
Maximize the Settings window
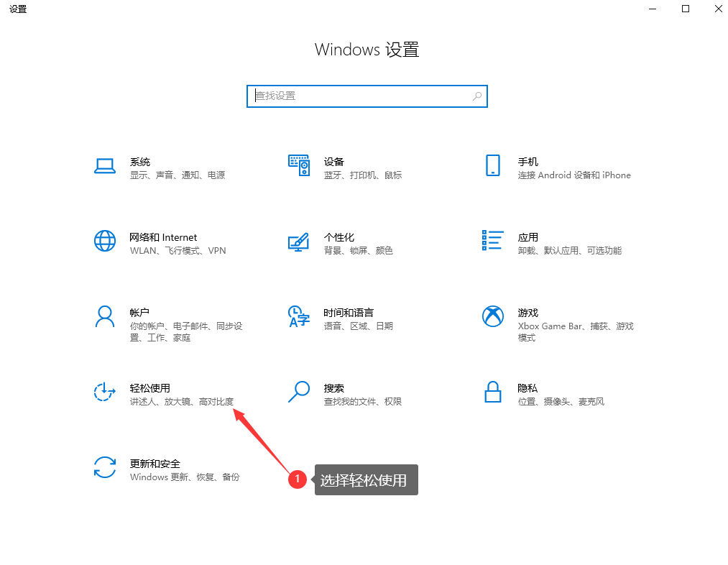coord(686,9)
